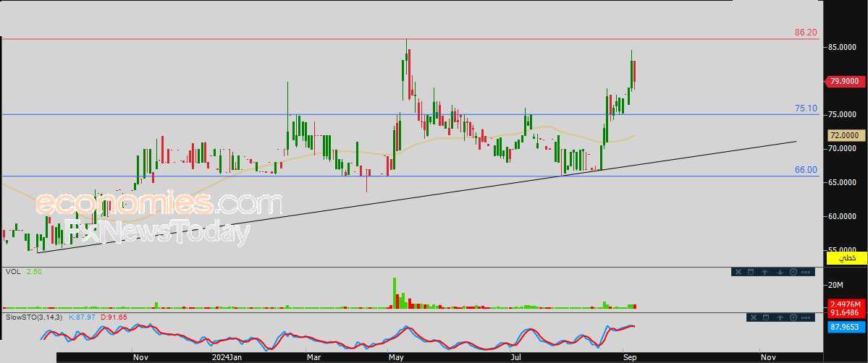Image resolution: width=868 pixels, height=363 pixels.
Task: Select the blue 75.10 level label
Action: (x=806, y=108)
